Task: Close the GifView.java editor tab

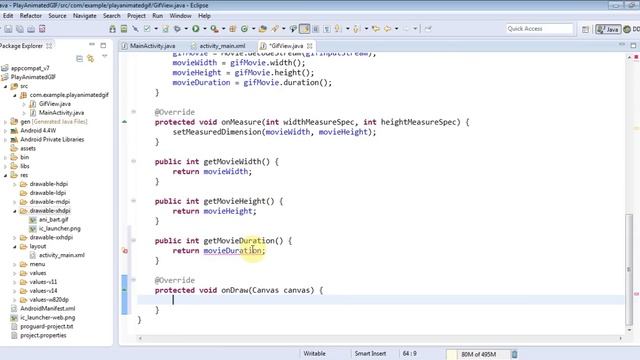Action: [x=310, y=46]
